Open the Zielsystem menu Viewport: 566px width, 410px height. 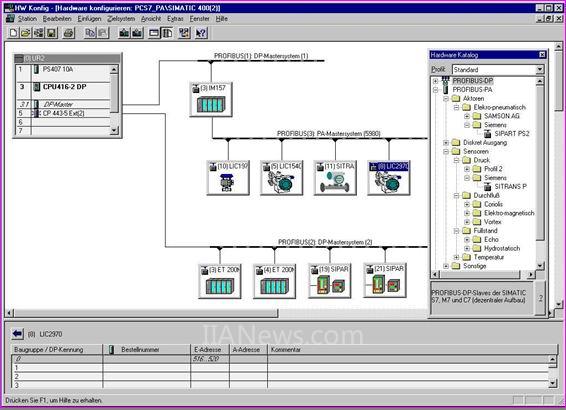tap(121, 18)
